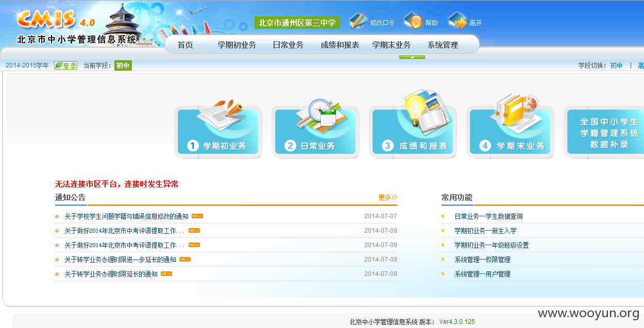Open the 帮助 question mark icon
This screenshot has width=644, height=328.
point(413,22)
